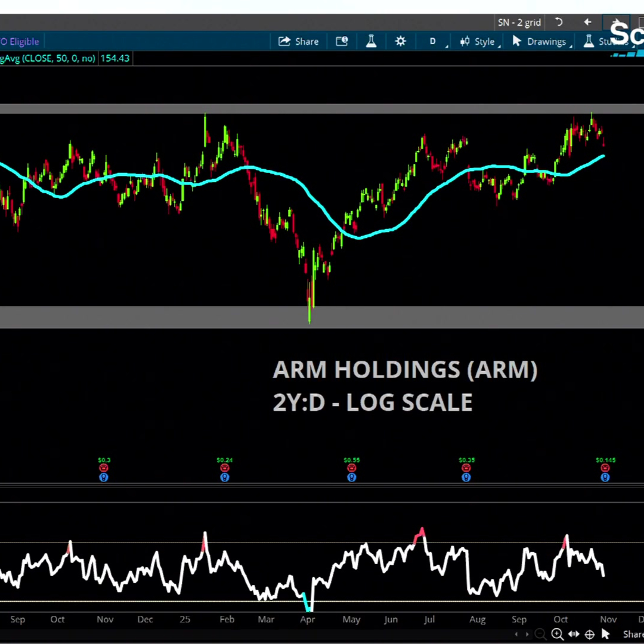The image size is (644, 644).
Task: Open the D timeframe dropdown
Action: coord(432,41)
